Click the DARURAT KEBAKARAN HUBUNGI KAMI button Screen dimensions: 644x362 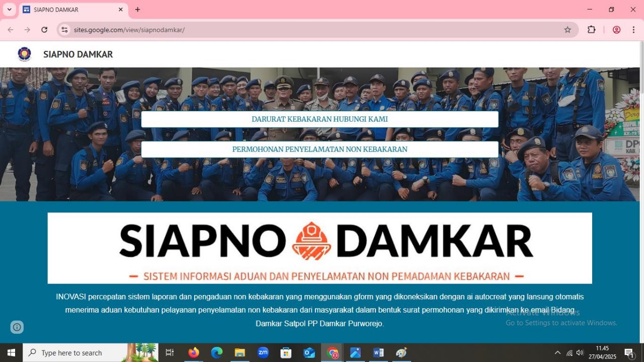320,119
